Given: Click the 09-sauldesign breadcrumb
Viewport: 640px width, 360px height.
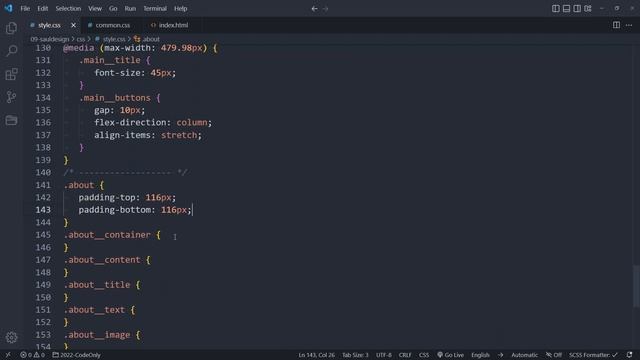Looking at the screenshot, I should click(50, 39).
